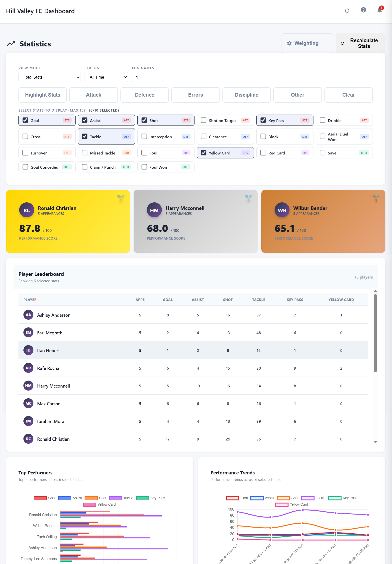Open the View Mode Total Stats dropdown
392x564 pixels.
point(50,77)
